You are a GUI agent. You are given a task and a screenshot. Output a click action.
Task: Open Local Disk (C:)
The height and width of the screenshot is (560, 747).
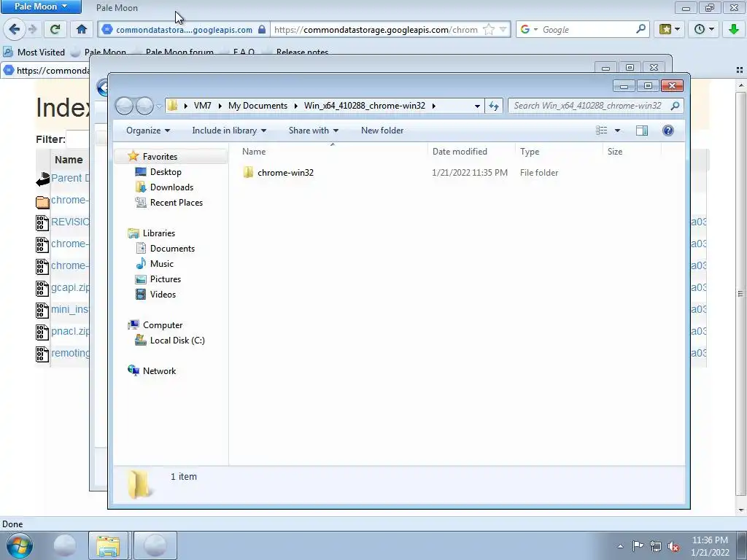pos(177,340)
